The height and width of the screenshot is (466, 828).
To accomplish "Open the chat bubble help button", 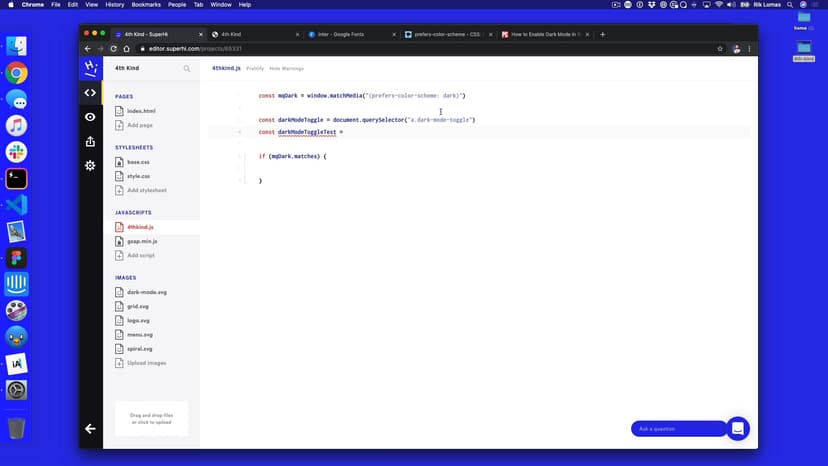I will click(x=738, y=428).
